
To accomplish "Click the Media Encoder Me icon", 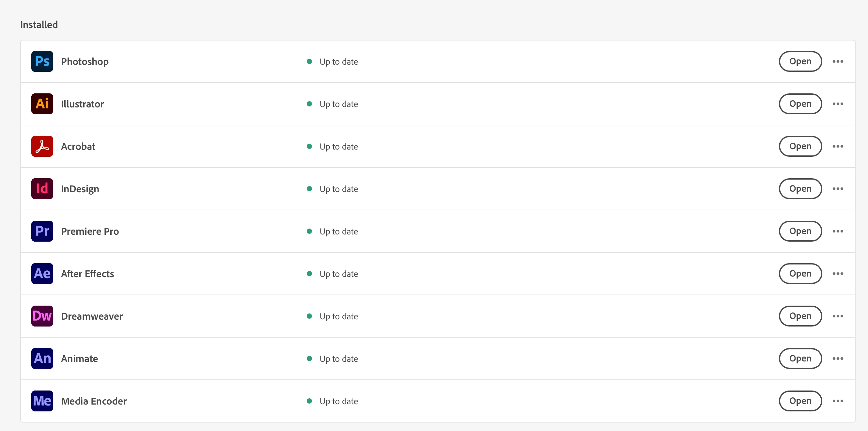I will [42, 401].
